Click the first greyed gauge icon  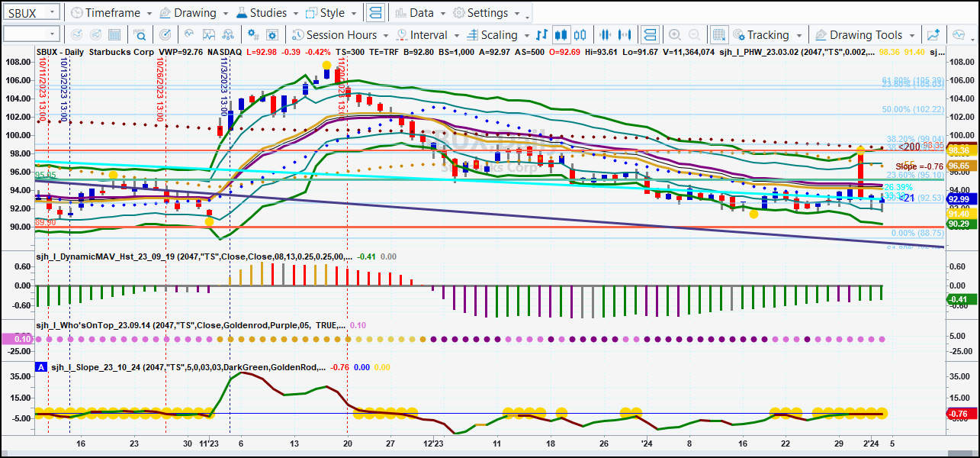click(x=76, y=35)
